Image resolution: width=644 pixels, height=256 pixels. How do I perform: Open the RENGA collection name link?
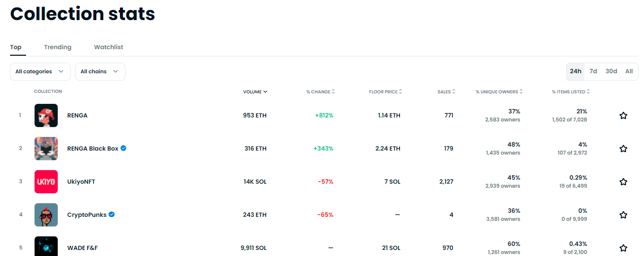click(x=77, y=115)
